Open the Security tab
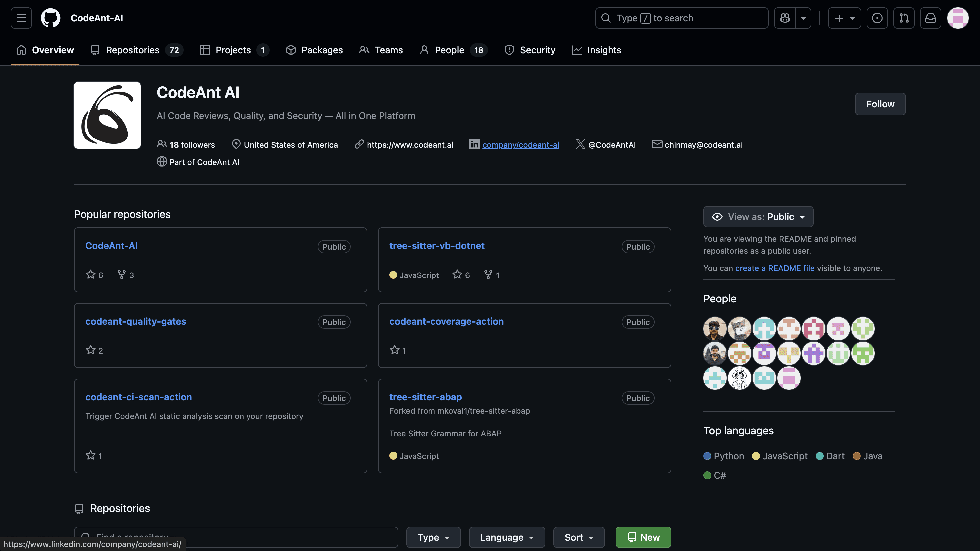Image resolution: width=980 pixels, height=551 pixels. click(530, 50)
